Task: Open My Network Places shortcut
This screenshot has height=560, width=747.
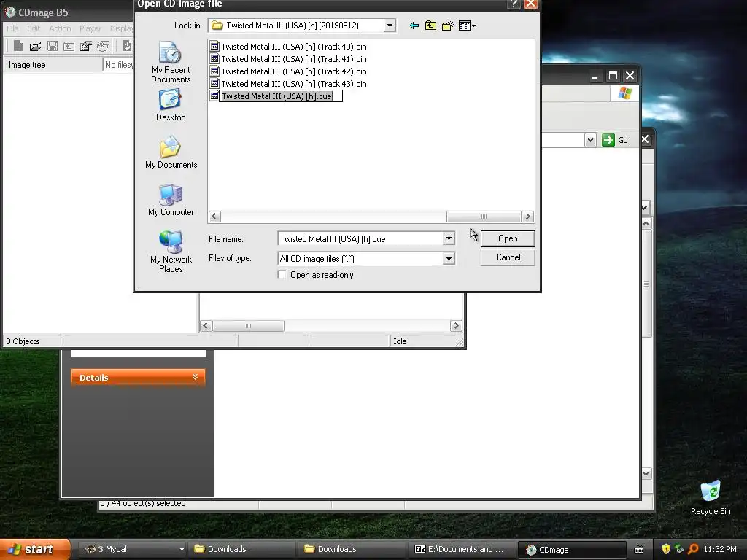Action: tap(171, 252)
